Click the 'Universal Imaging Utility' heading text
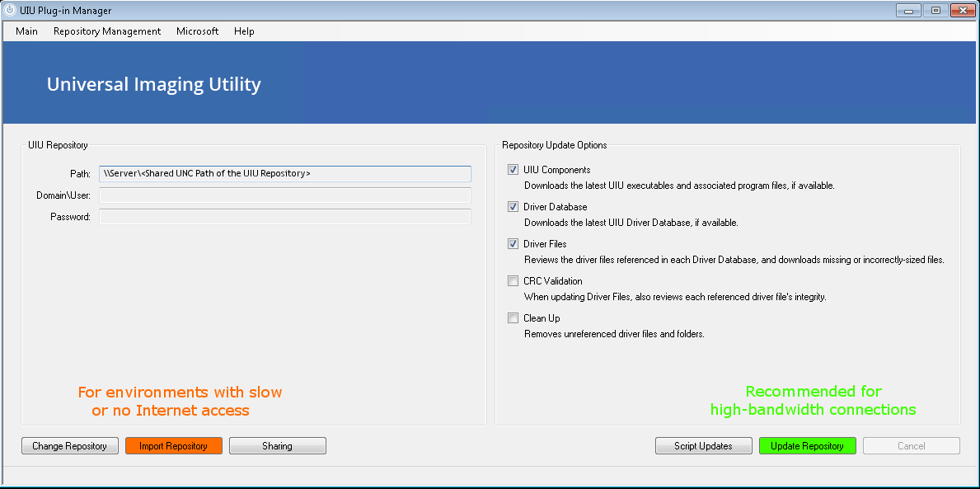This screenshot has width=980, height=489. [x=154, y=84]
